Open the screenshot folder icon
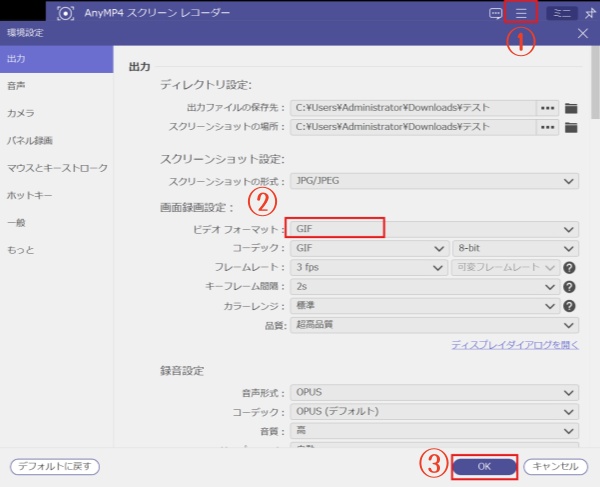Viewport: 600px width, 487px height. [x=571, y=127]
